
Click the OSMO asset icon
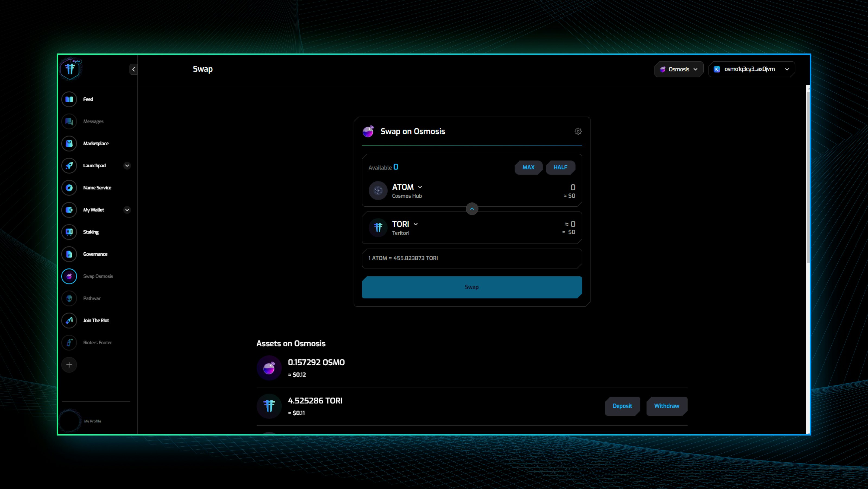coord(269,368)
